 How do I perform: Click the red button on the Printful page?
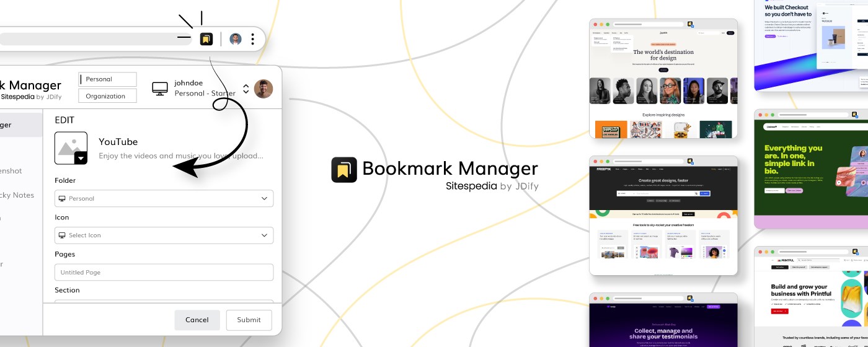(780, 311)
